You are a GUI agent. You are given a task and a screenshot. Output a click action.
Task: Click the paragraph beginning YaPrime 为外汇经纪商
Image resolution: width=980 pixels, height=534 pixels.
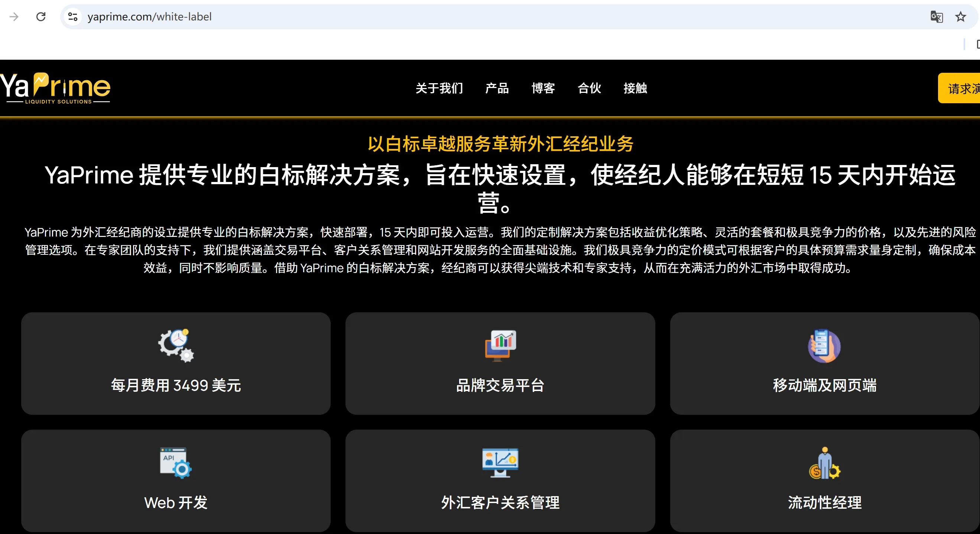pyautogui.click(x=500, y=250)
